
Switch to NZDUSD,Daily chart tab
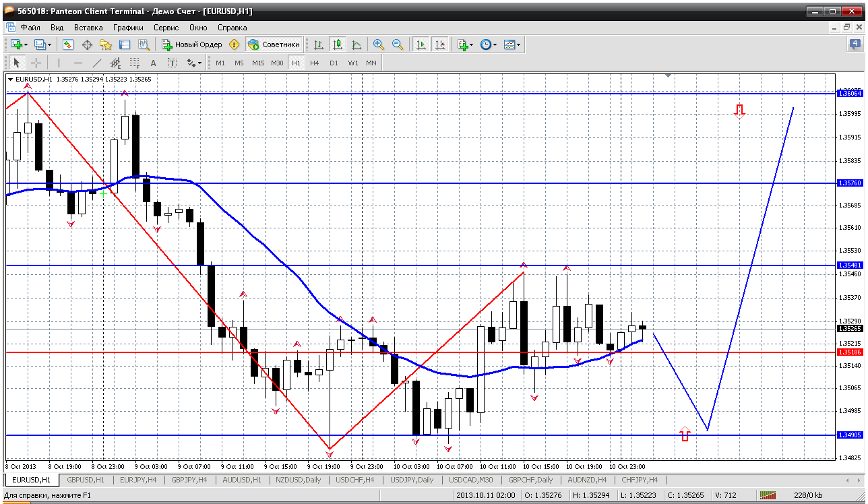[x=299, y=480]
